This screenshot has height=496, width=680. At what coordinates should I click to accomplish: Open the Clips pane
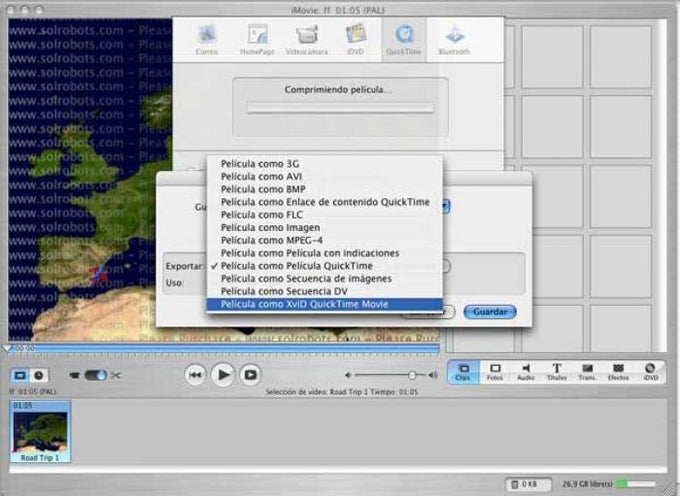pos(463,372)
